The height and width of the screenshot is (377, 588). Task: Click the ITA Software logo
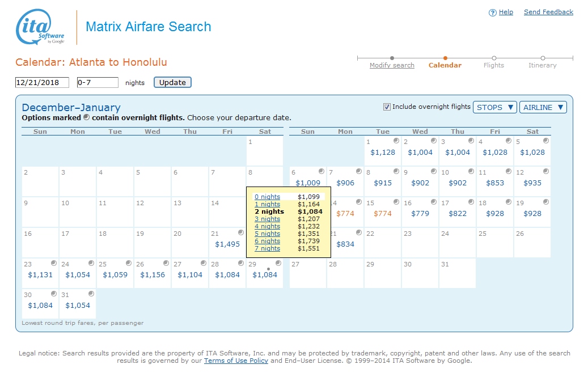click(38, 27)
